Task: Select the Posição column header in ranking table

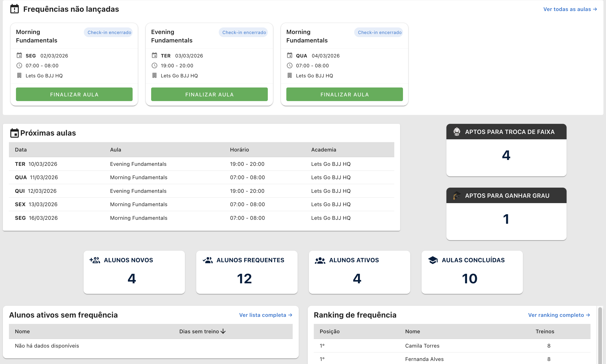Action: (329, 331)
